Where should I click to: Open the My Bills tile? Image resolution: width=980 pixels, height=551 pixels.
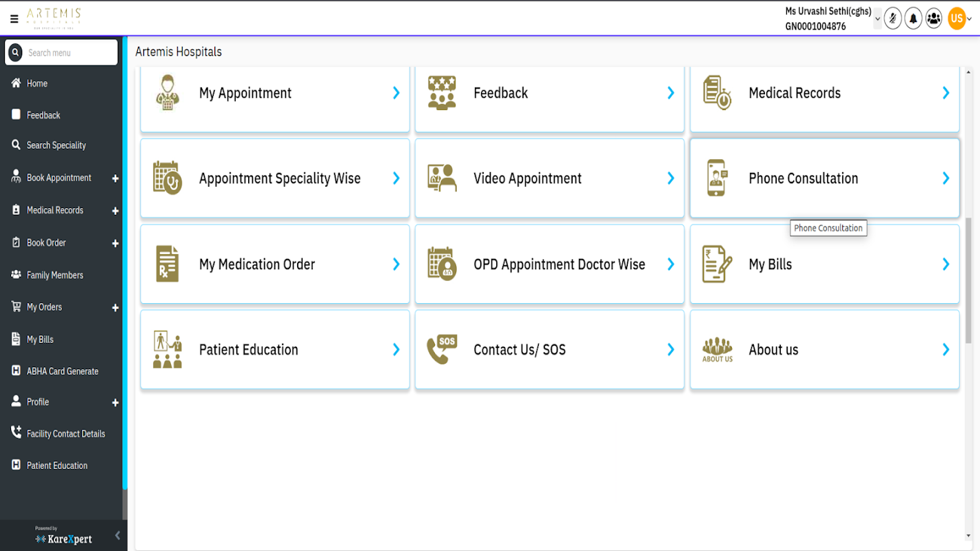[x=824, y=264]
